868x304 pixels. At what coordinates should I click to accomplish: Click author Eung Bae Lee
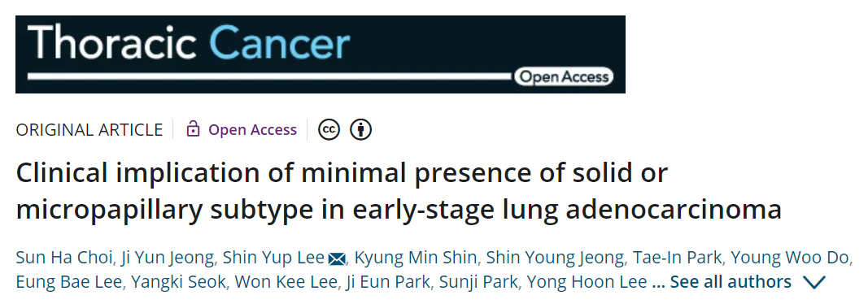pos(68,282)
